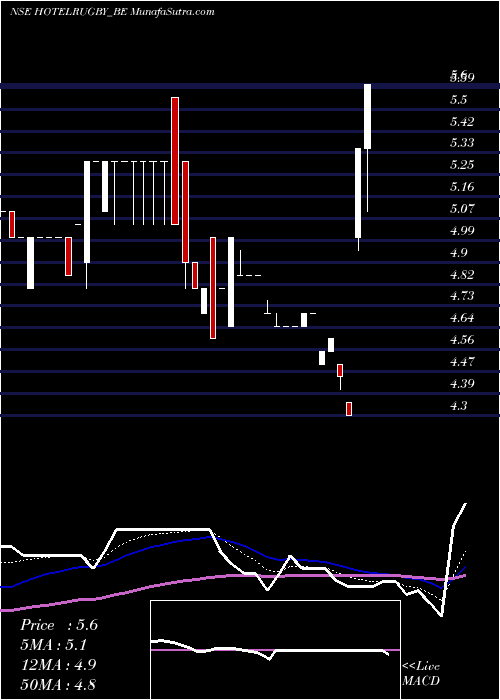The width and height of the screenshot is (500, 700).
Task: Click the 4.82 price axis label
Action: coord(462,275)
